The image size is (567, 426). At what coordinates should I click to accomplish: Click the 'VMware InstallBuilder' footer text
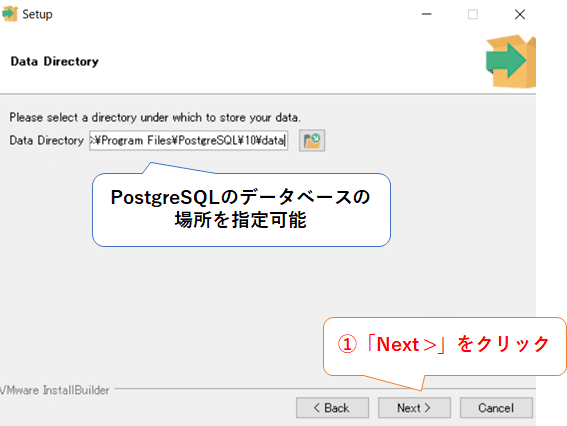pyautogui.click(x=55, y=390)
